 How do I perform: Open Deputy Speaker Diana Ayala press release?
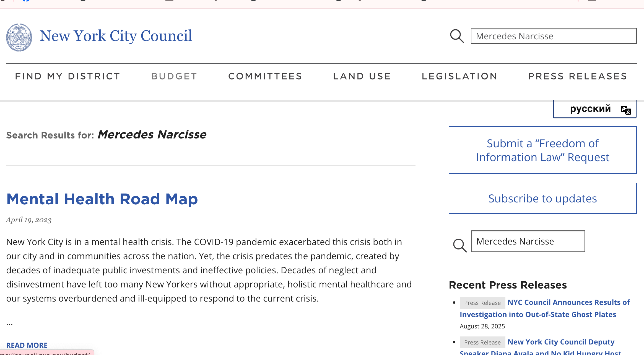tap(561, 342)
